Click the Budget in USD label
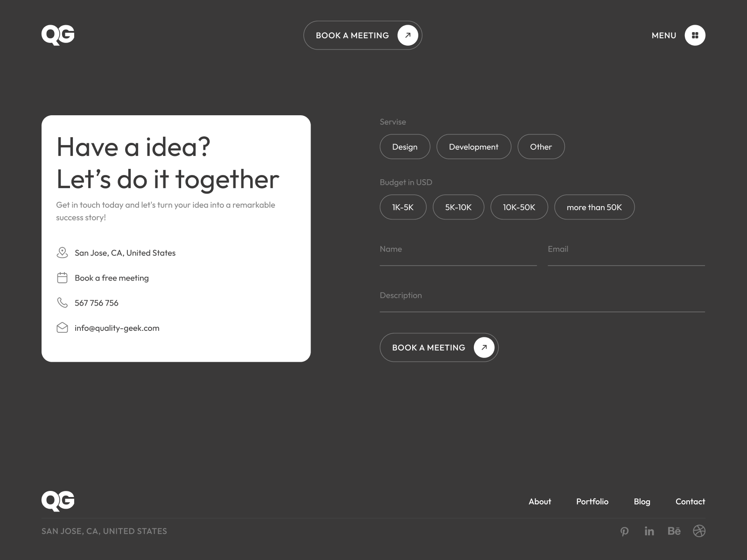This screenshot has height=560, width=747. pos(406,182)
